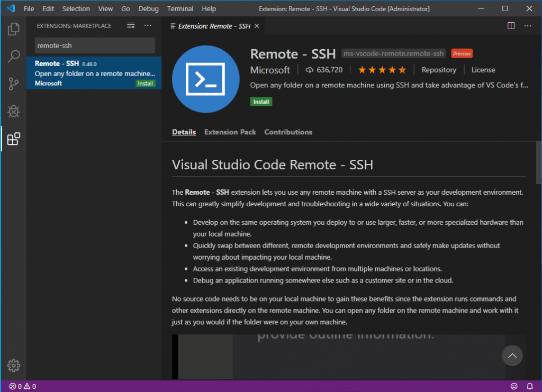Viewport: 542px width, 392px height.
Task: Open the Debug menu
Action: click(149, 8)
